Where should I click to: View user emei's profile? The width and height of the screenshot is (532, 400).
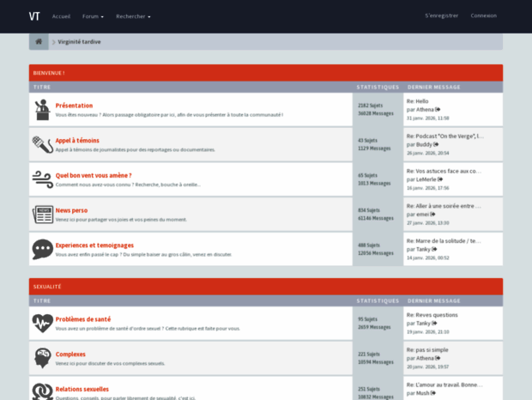click(x=422, y=215)
